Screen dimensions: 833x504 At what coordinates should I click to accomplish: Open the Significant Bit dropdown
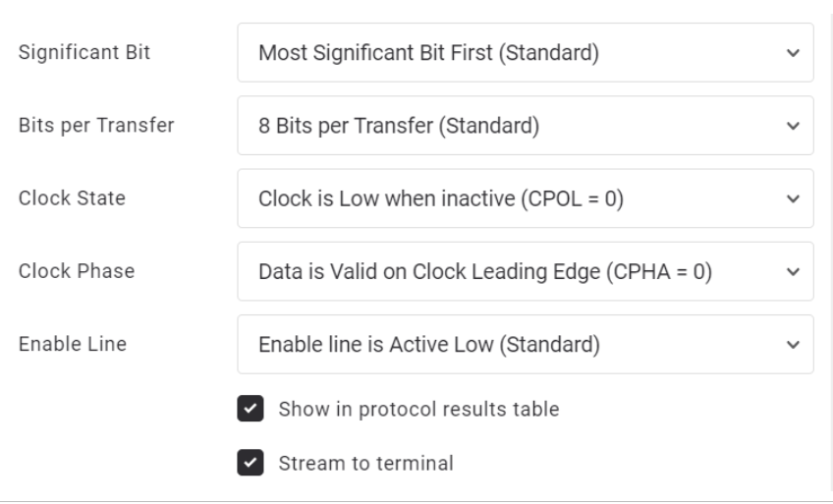pyautogui.click(x=525, y=53)
